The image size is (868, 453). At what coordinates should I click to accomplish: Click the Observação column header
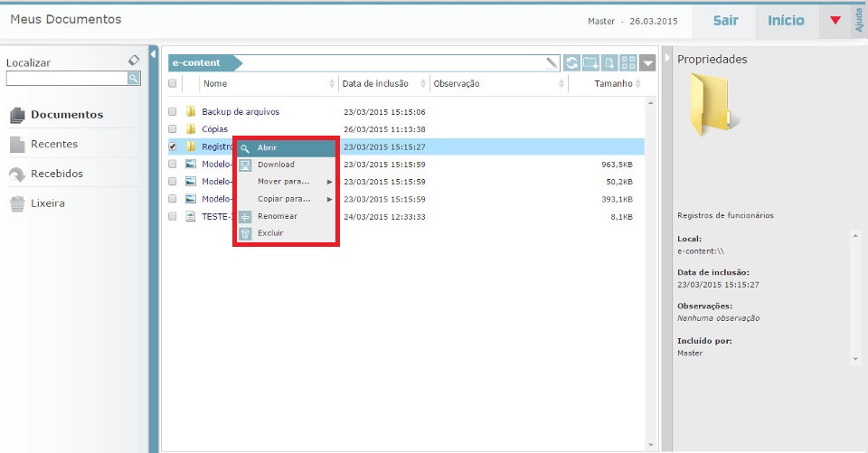click(x=456, y=83)
